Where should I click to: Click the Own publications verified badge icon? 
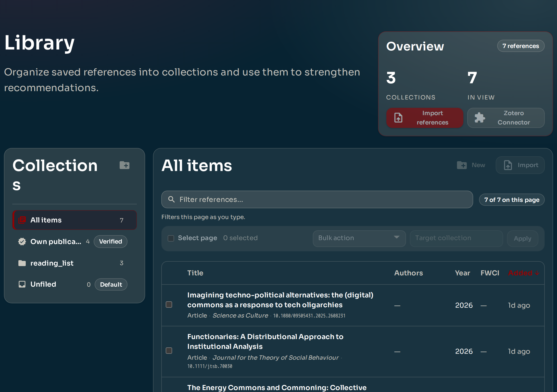pos(22,242)
